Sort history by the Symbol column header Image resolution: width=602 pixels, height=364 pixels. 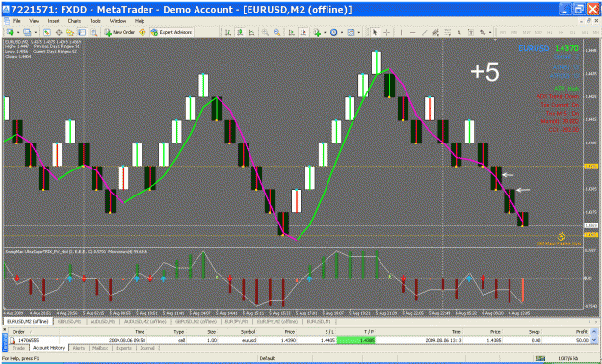[248, 332]
